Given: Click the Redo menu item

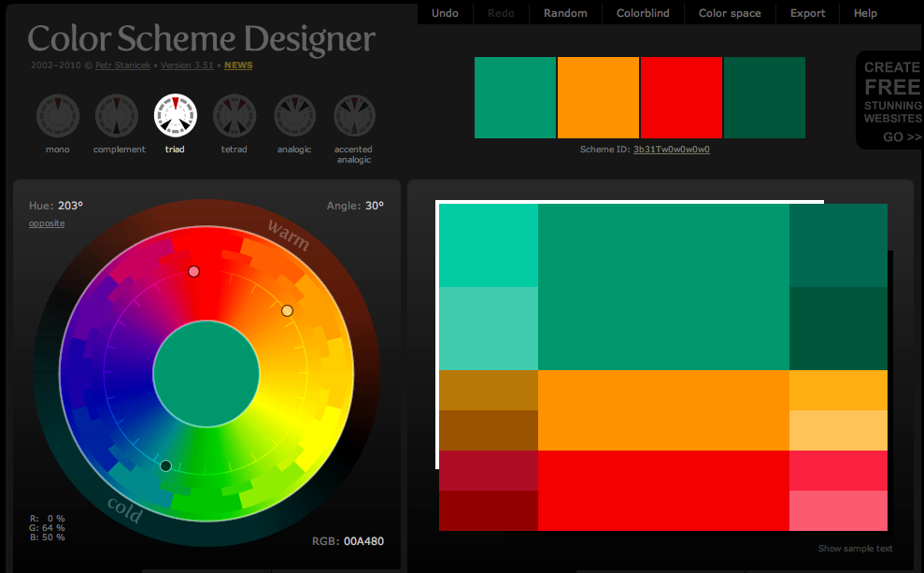Looking at the screenshot, I should [501, 13].
